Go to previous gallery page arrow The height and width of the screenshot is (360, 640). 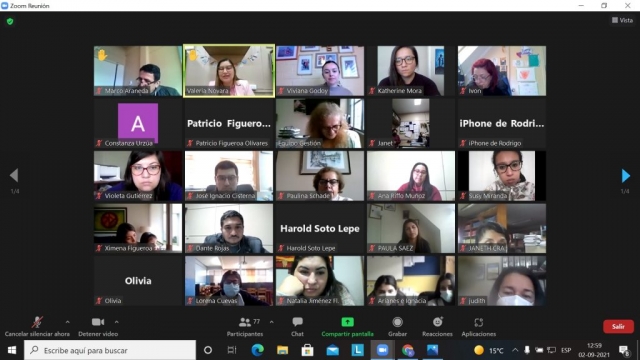pyautogui.click(x=14, y=175)
